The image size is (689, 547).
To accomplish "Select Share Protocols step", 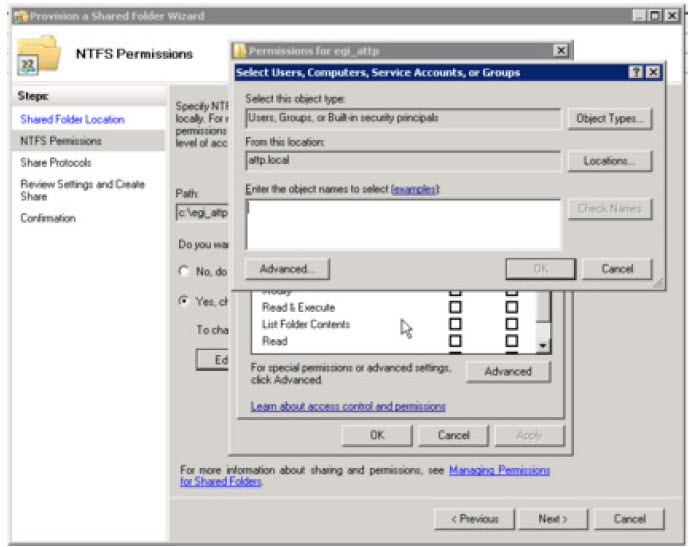I will point(56,163).
